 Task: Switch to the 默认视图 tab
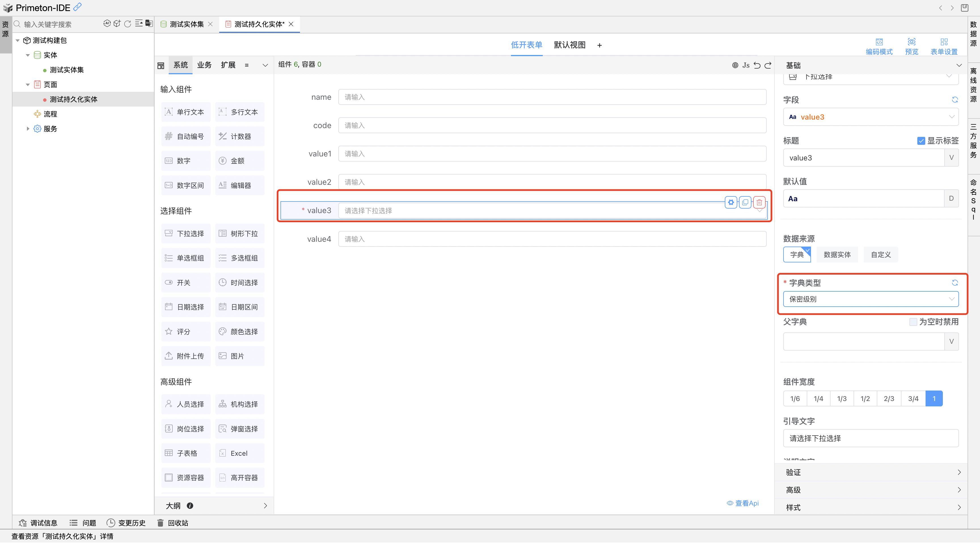[x=569, y=45]
